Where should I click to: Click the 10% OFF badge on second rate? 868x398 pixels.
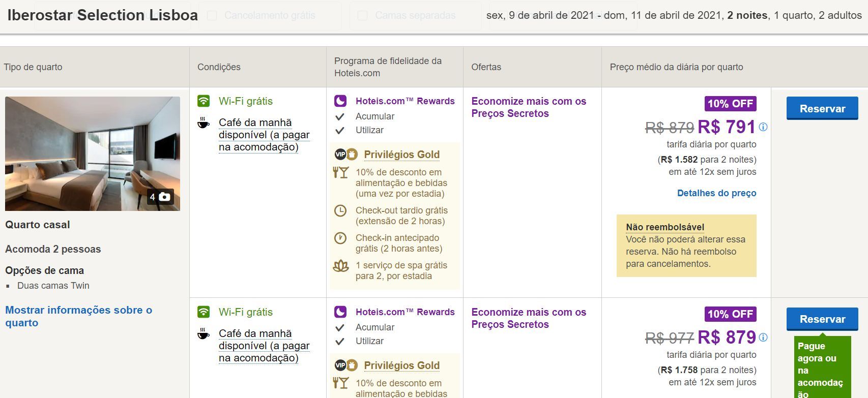tap(730, 314)
